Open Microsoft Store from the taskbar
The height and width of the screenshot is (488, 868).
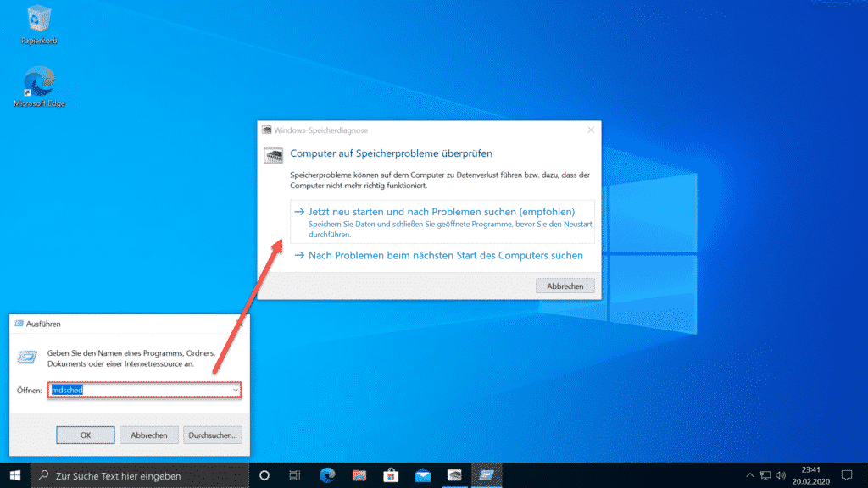coord(391,475)
